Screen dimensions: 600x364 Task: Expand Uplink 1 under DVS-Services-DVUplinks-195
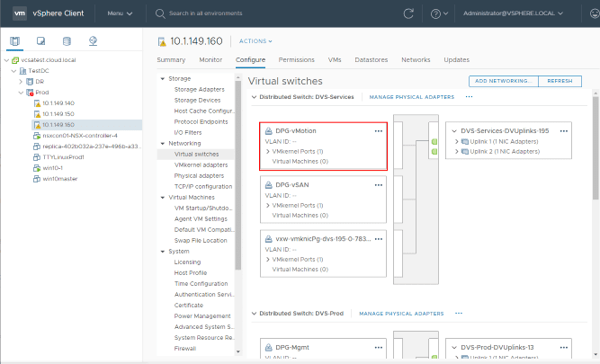pyautogui.click(x=453, y=142)
